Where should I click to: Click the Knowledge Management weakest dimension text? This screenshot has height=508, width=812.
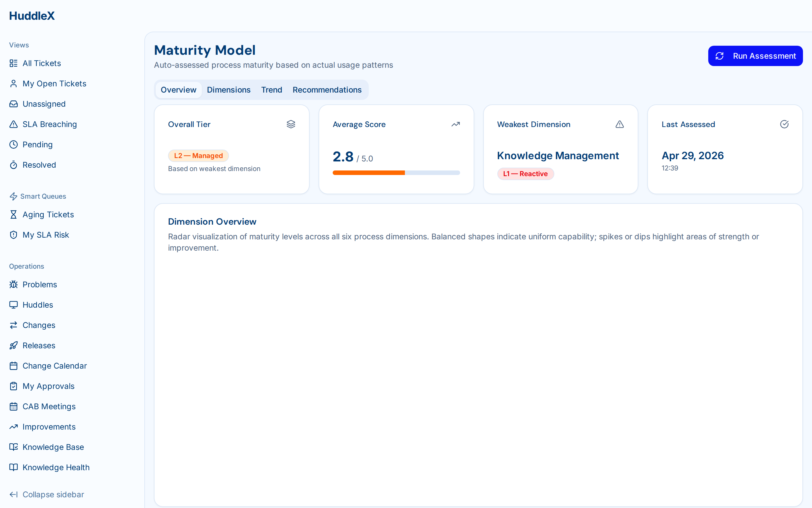pos(558,156)
